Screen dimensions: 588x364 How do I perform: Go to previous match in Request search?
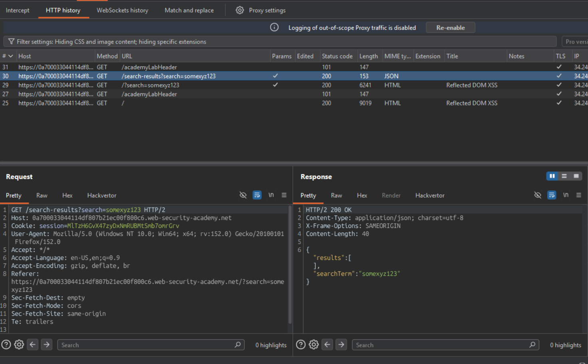point(33,344)
